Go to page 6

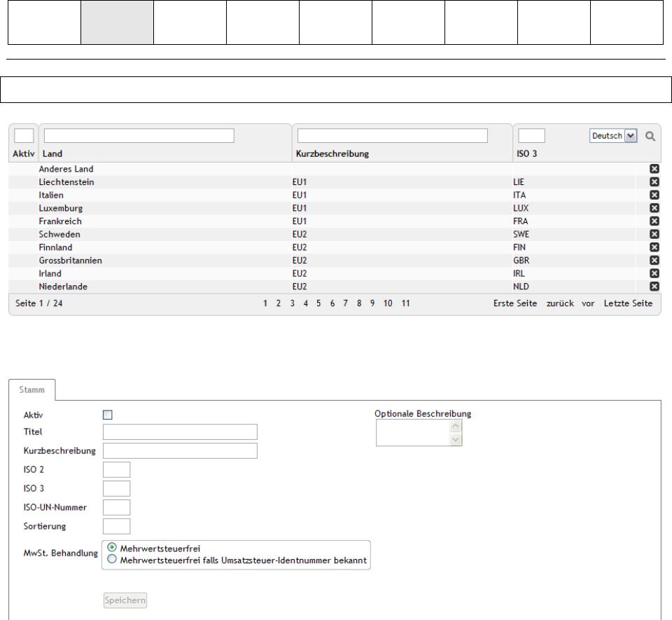pyautogui.click(x=332, y=303)
